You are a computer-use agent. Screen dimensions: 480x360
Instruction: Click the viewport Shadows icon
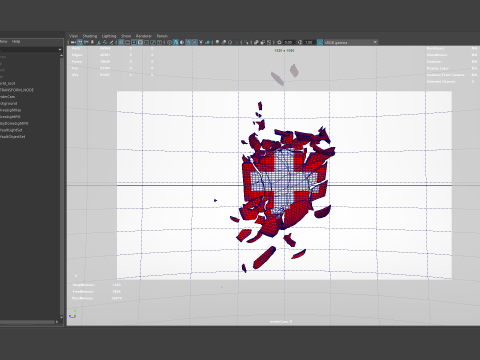coord(208,42)
